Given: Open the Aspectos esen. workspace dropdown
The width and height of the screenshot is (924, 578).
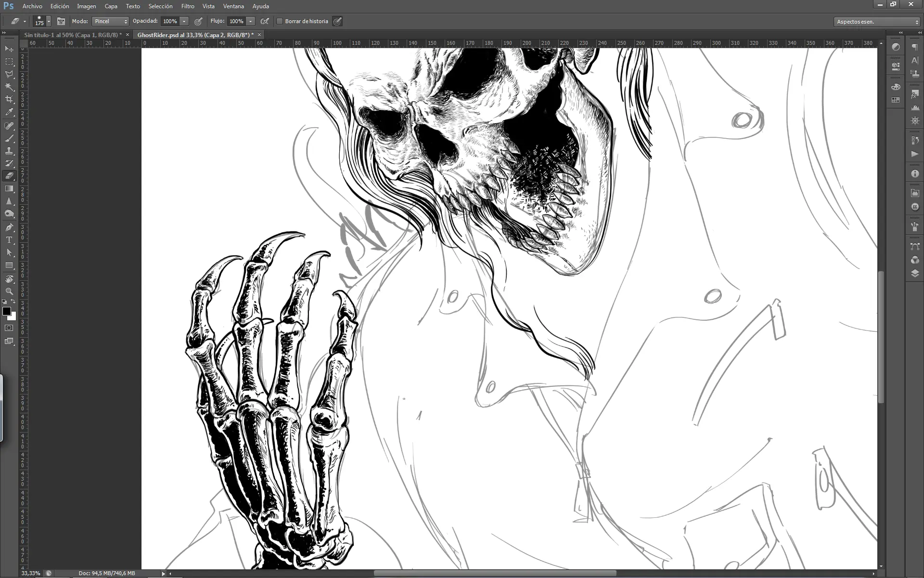Looking at the screenshot, I should (x=877, y=22).
